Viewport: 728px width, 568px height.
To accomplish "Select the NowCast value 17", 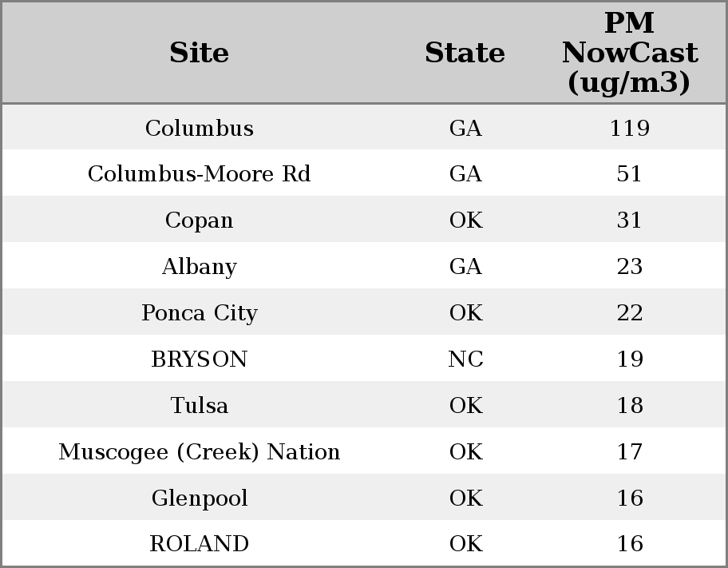I will [x=629, y=452].
